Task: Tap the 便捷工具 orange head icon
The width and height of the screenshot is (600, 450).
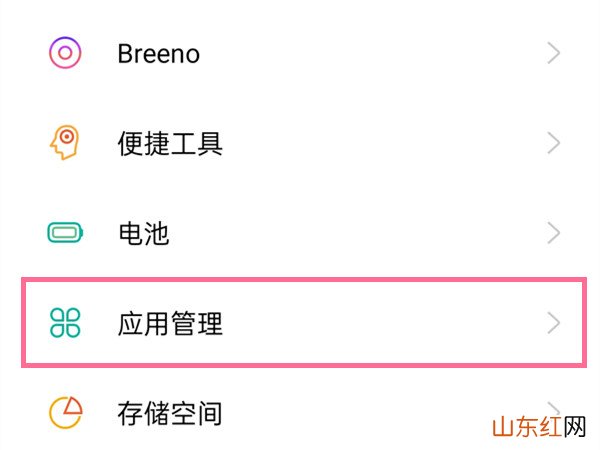Action: (x=65, y=142)
